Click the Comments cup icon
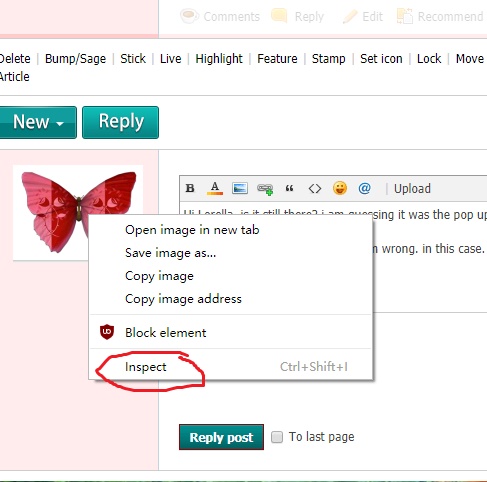This screenshot has height=482, width=487. click(x=189, y=16)
